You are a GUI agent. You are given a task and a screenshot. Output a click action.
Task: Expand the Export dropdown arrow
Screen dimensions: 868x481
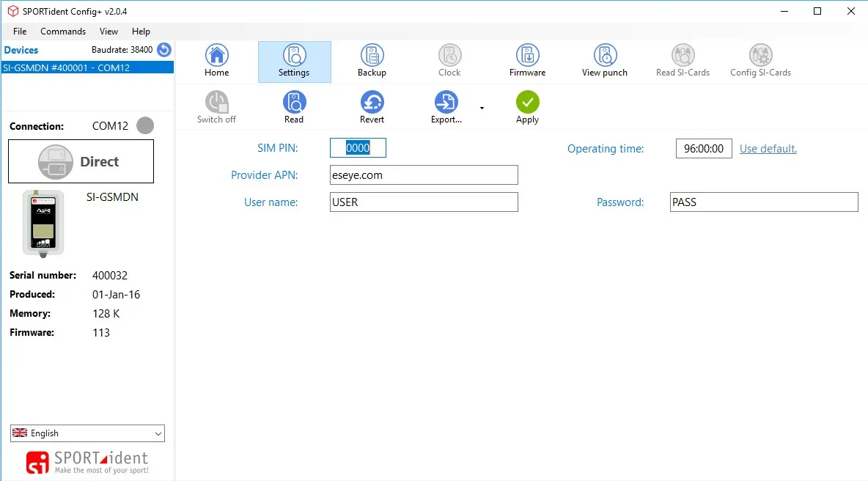click(482, 108)
